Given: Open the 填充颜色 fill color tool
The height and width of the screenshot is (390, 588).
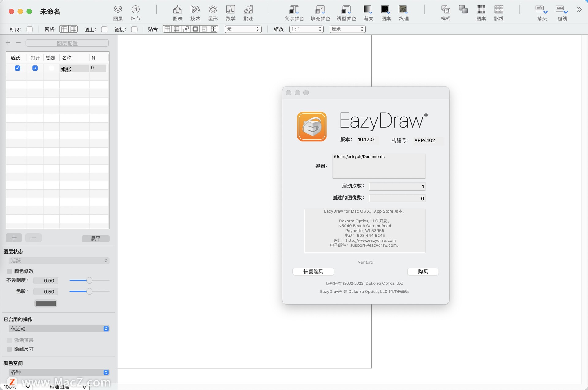Looking at the screenshot, I should click(x=320, y=13).
